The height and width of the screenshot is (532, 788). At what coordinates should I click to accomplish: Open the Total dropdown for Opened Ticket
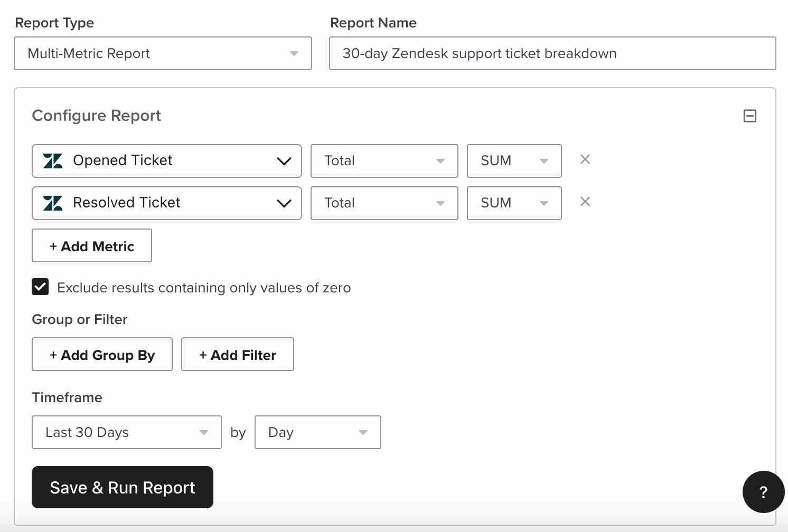click(440, 161)
